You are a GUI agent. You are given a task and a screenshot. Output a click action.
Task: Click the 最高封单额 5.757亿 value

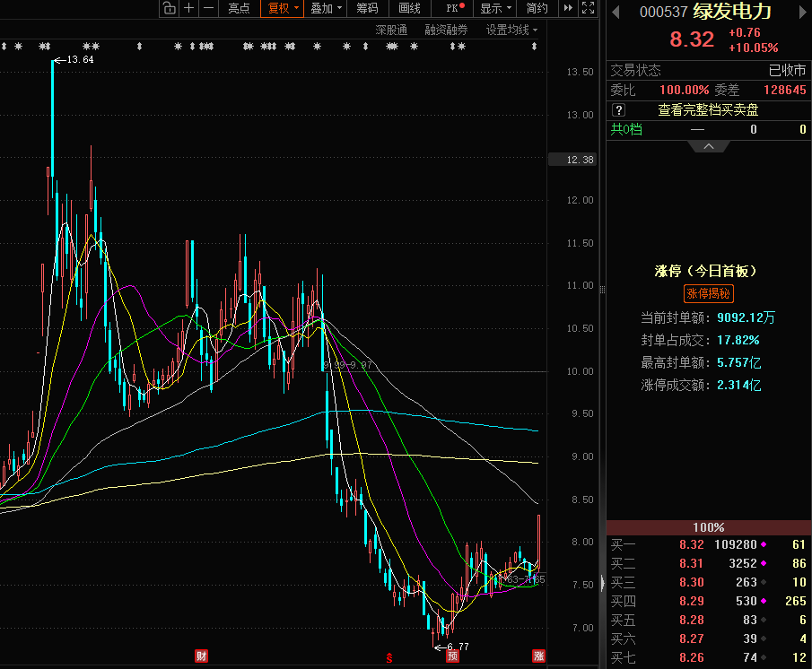pos(739,362)
